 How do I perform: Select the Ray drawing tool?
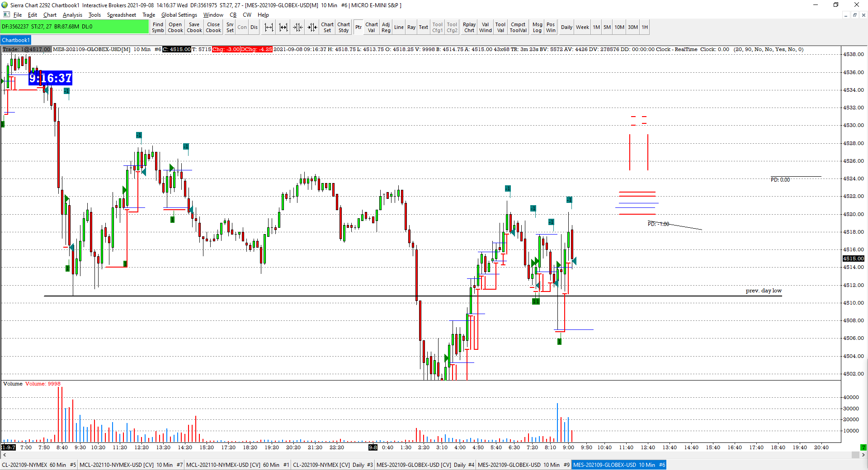[x=411, y=27]
